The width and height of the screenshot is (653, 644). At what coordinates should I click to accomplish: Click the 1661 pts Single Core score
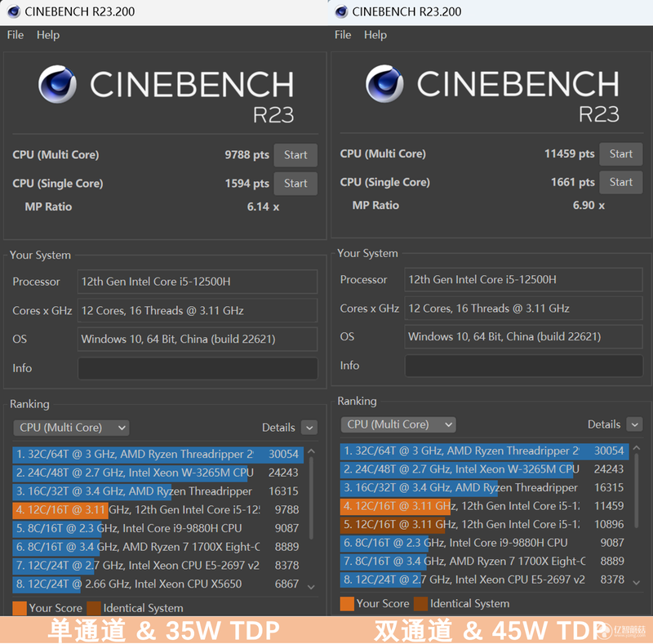573,183
